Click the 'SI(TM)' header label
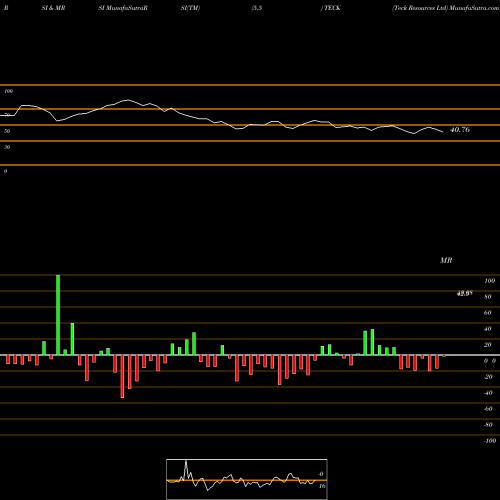 tap(190, 8)
